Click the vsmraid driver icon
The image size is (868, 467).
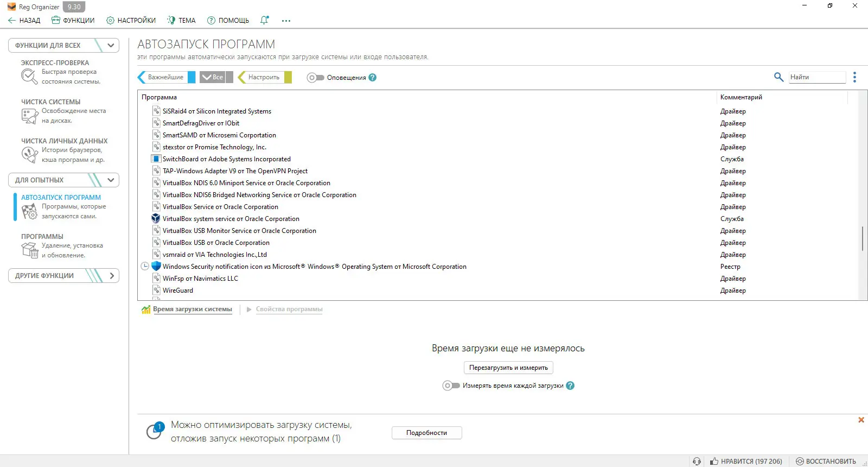tap(156, 255)
